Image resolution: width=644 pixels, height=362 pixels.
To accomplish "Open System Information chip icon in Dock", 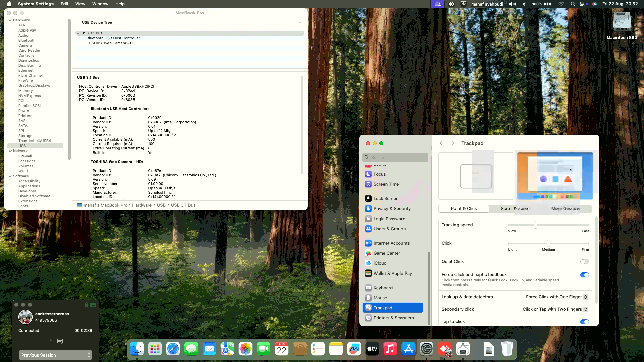I will [463, 349].
